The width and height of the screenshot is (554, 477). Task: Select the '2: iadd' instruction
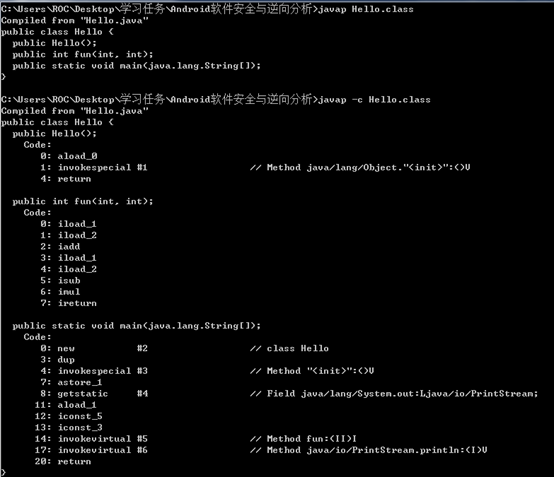[60, 247]
